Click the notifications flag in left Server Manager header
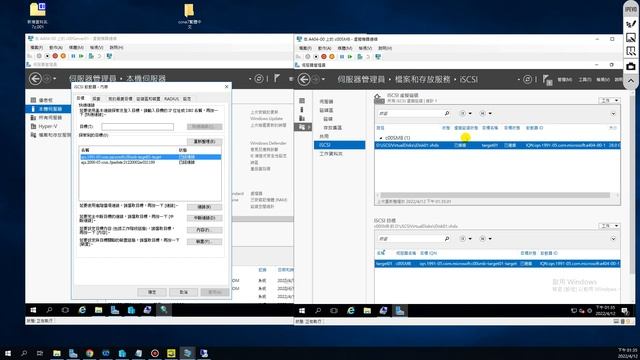 277,78
